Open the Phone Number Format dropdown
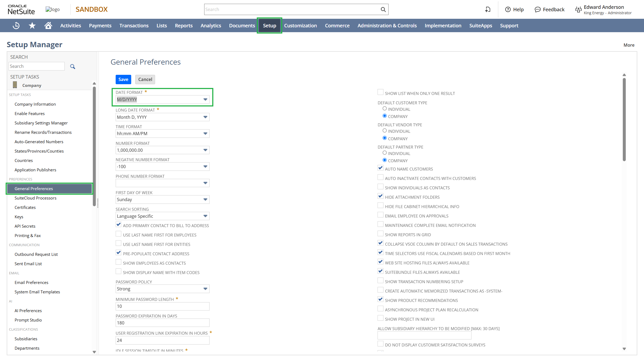The height and width of the screenshot is (362, 644). [162, 183]
